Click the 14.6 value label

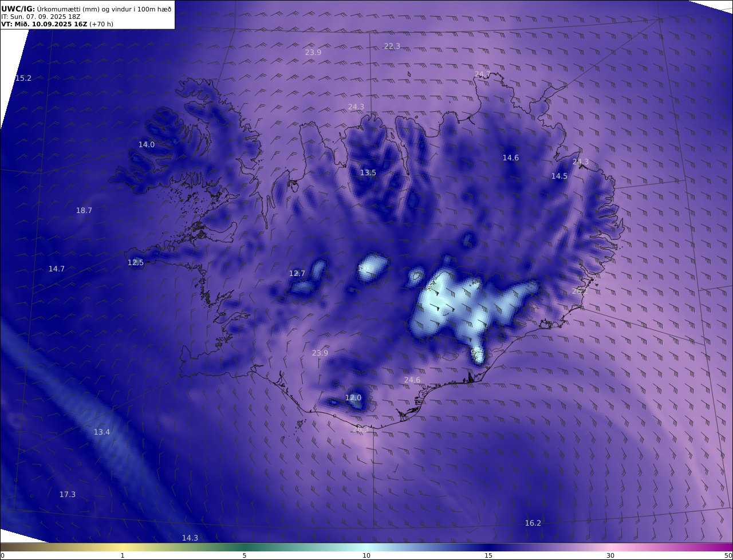pyautogui.click(x=511, y=157)
